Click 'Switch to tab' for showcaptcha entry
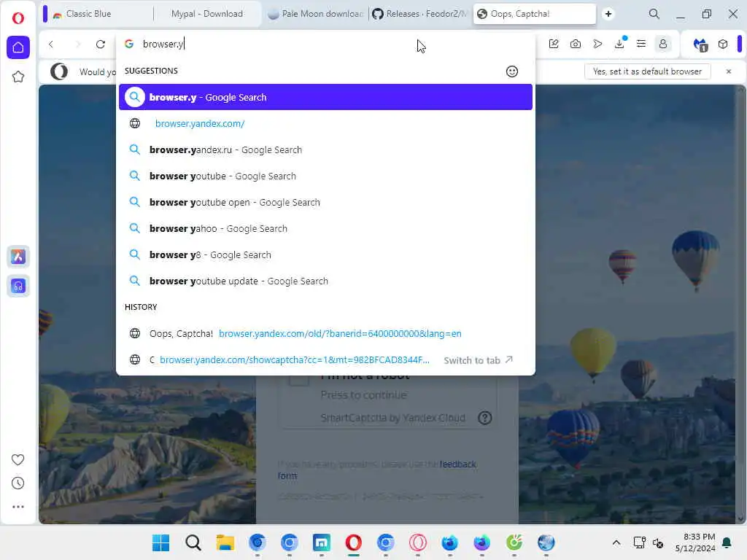 tap(478, 360)
